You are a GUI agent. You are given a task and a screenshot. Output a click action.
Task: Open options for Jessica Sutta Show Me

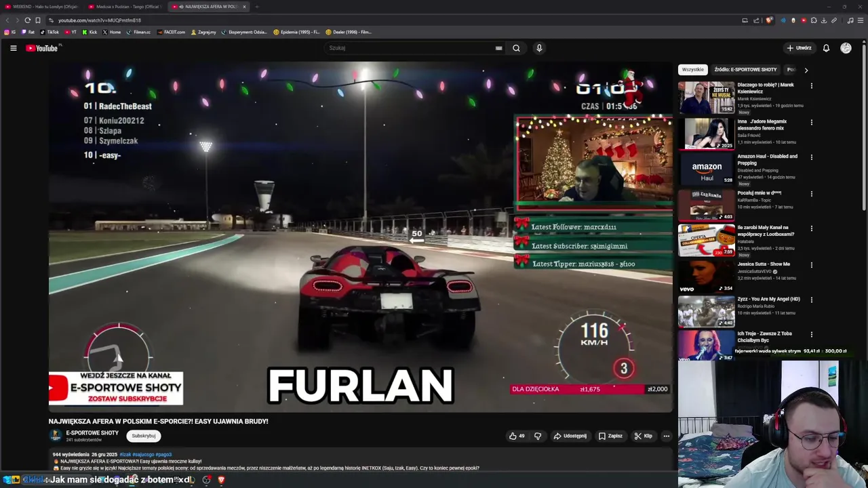tap(812, 265)
